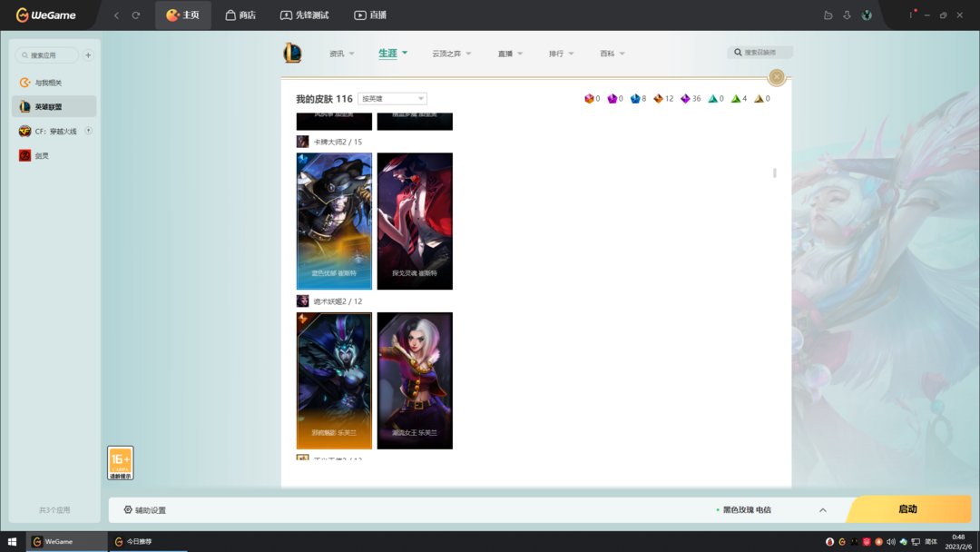Open the taskbar clock showing 0:48
The width and height of the screenshot is (980, 552).
(958, 542)
